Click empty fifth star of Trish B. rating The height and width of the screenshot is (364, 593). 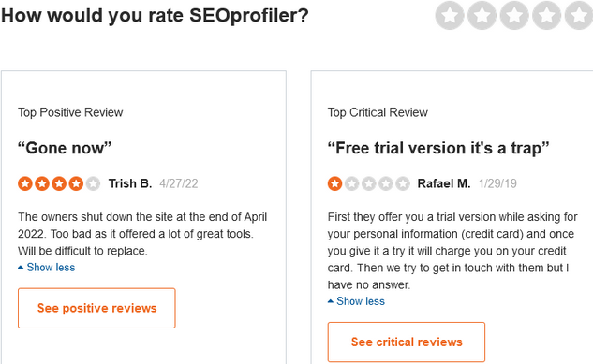tap(93, 184)
